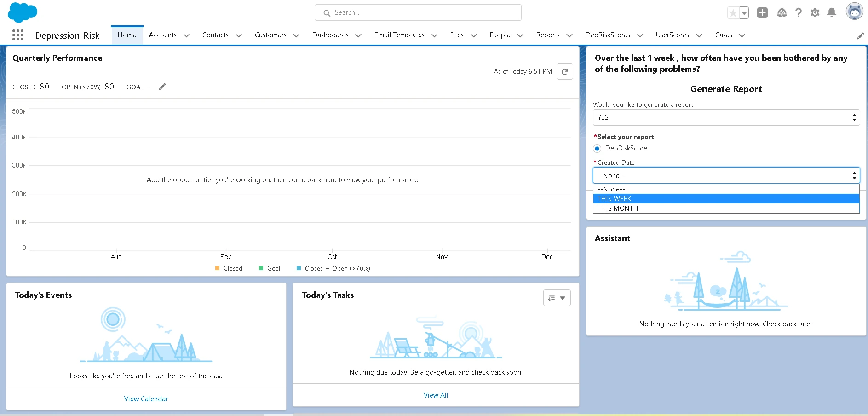
Task: Expand the Reports tab chevron menu
Action: 569,35
